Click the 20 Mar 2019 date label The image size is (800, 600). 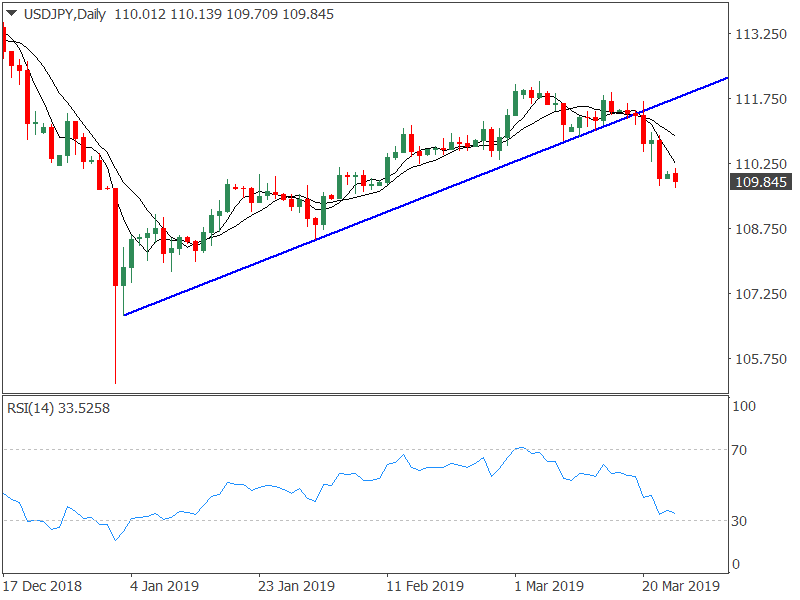pyautogui.click(x=678, y=585)
